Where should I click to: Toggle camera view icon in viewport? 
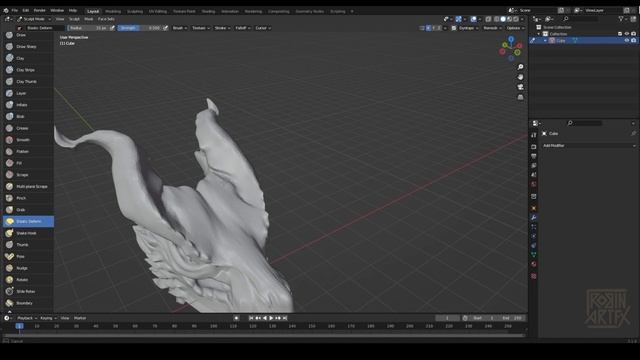(x=520, y=87)
